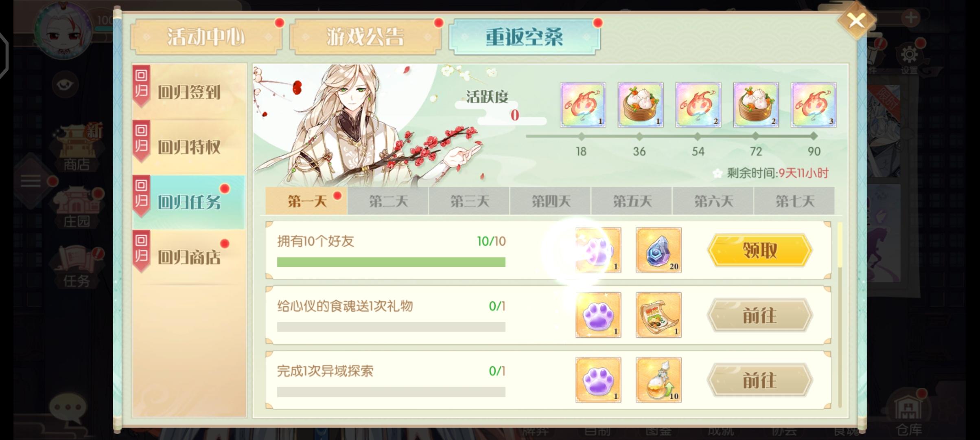
Task: Select 回归签到 in sidebar
Action: click(x=189, y=92)
